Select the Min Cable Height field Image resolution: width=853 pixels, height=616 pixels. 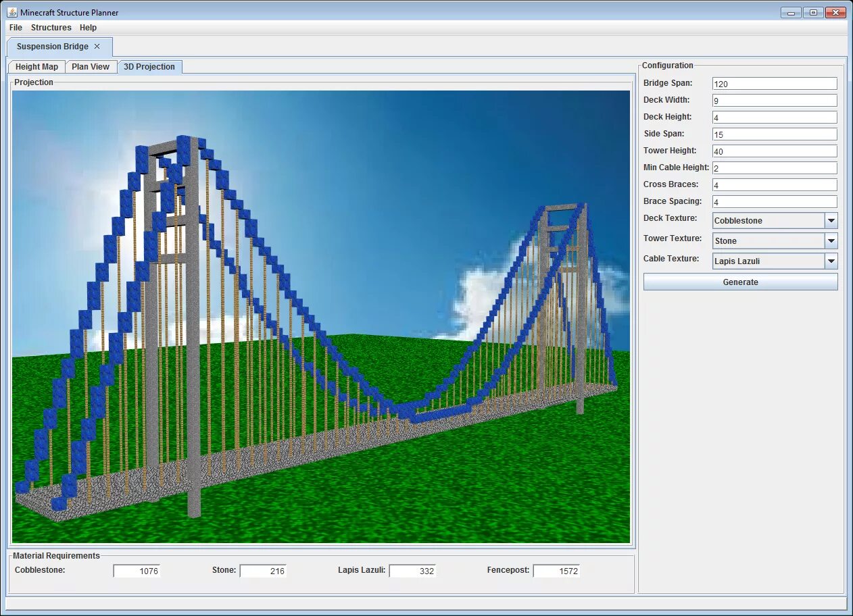pos(775,168)
